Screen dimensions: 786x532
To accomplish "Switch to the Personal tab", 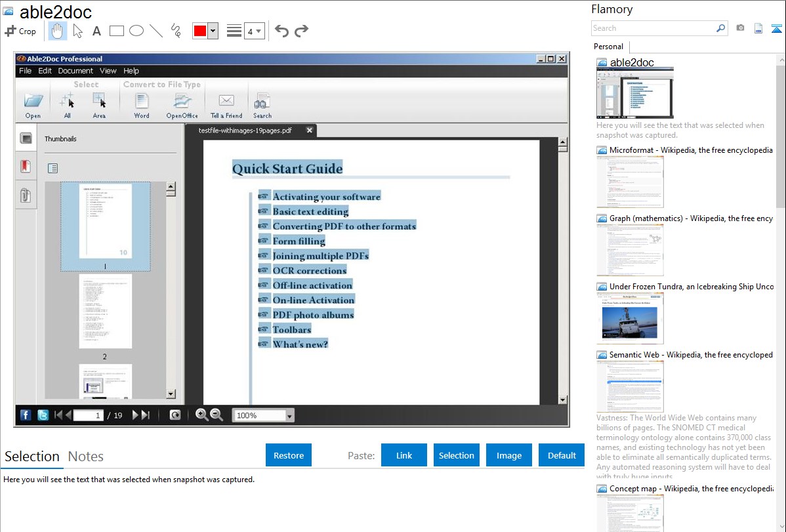I will (x=608, y=47).
